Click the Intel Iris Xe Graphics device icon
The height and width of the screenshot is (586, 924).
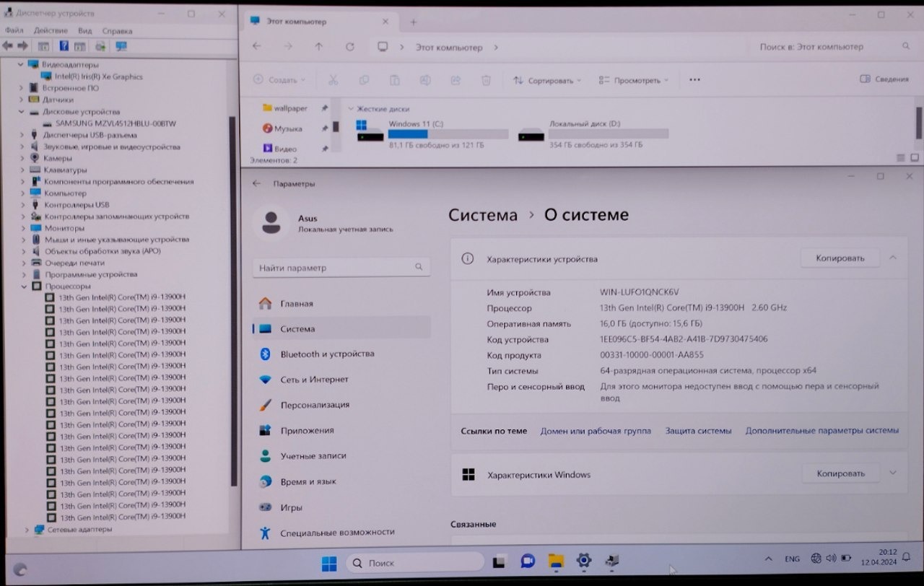(x=46, y=76)
